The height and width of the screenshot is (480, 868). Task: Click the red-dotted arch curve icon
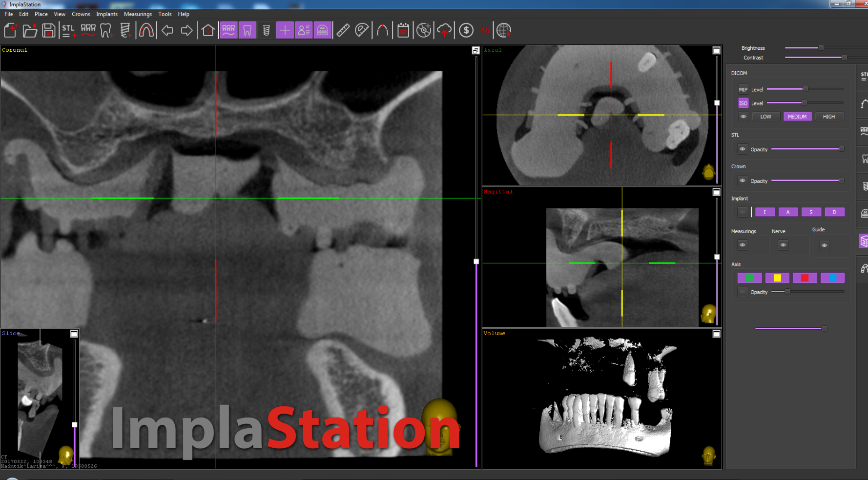point(382,30)
